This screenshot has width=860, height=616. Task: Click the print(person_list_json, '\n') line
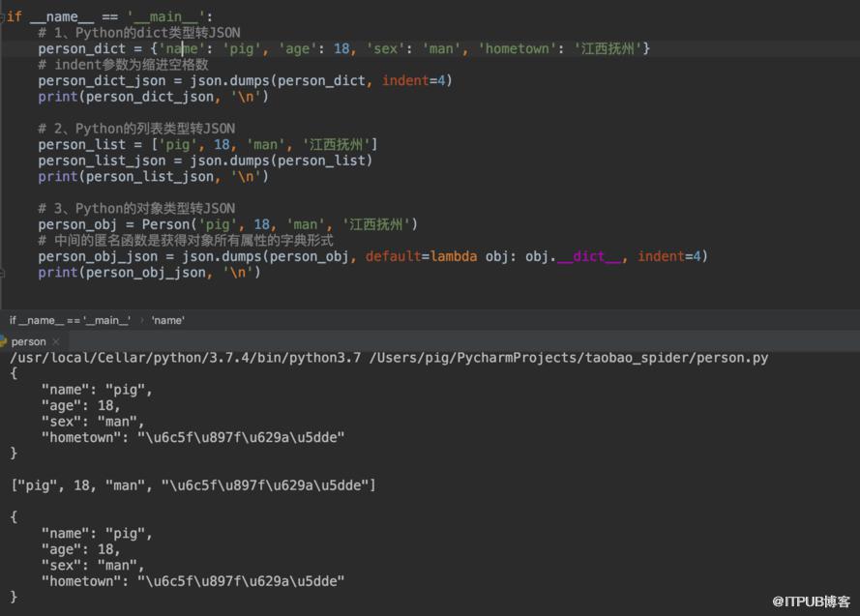154,176
